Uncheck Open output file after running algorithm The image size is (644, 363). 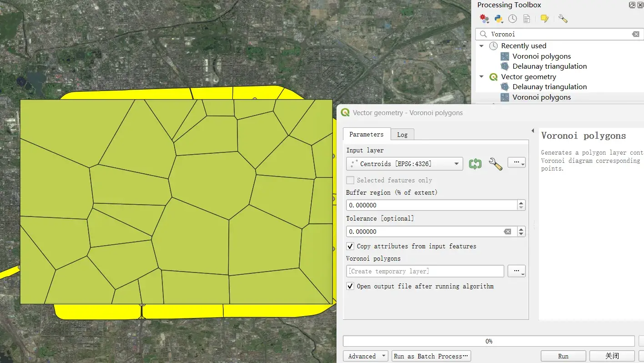tap(350, 286)
